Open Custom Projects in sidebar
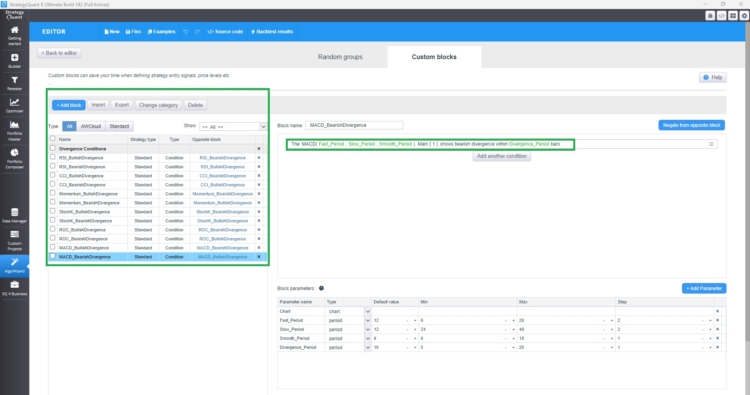 pos(14,240)
